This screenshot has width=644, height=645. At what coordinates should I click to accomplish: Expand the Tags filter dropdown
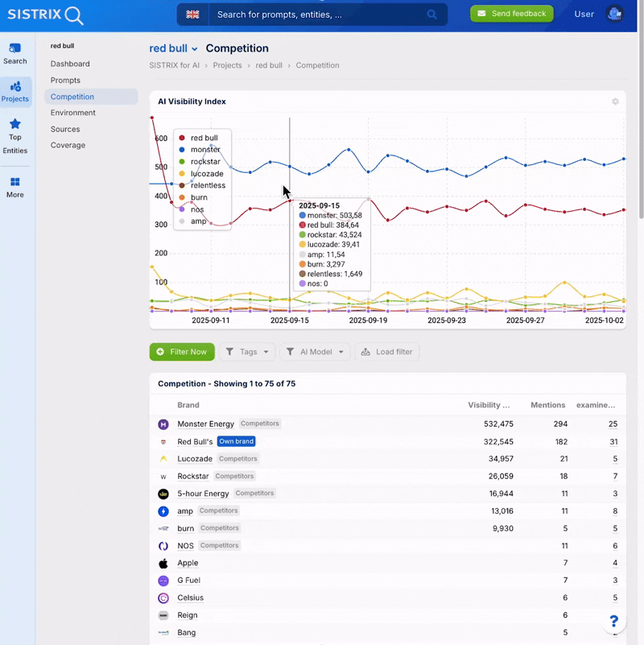click(x=247, y=352)
